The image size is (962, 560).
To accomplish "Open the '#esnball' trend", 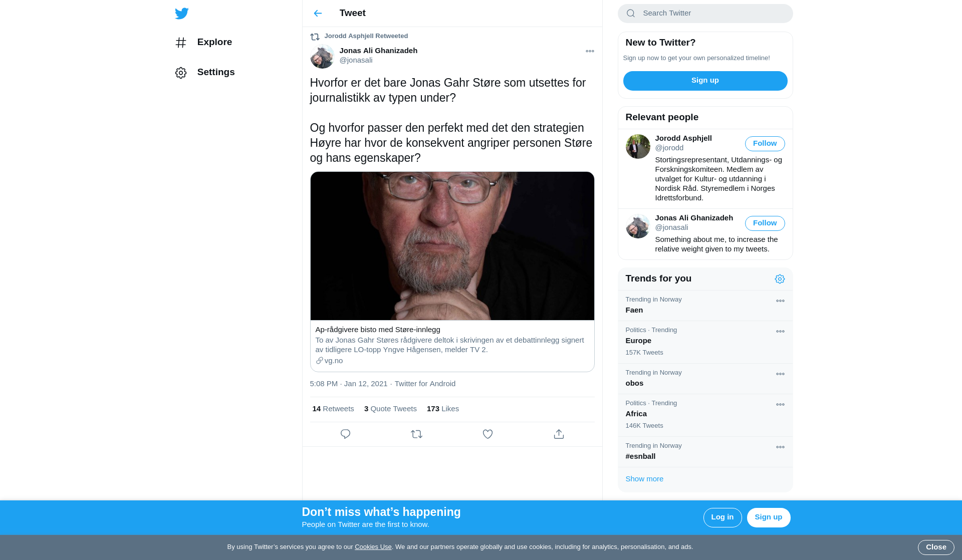I will tap(705, 452).
